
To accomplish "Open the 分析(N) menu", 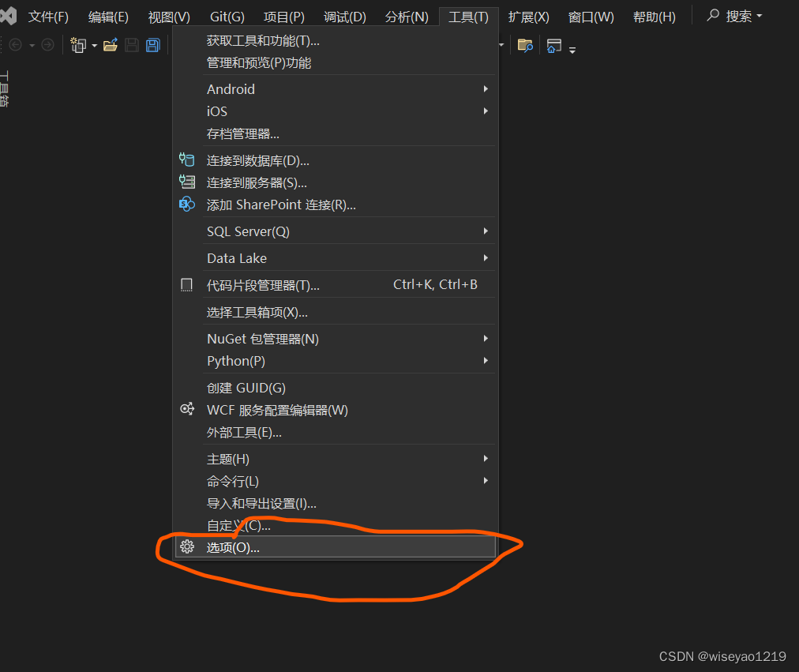I will 407,17.
